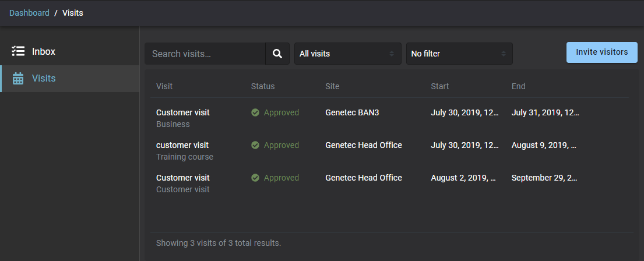Click the Status column header
The width and height of the screenshot is (644, 261).
tap(263, 86)
